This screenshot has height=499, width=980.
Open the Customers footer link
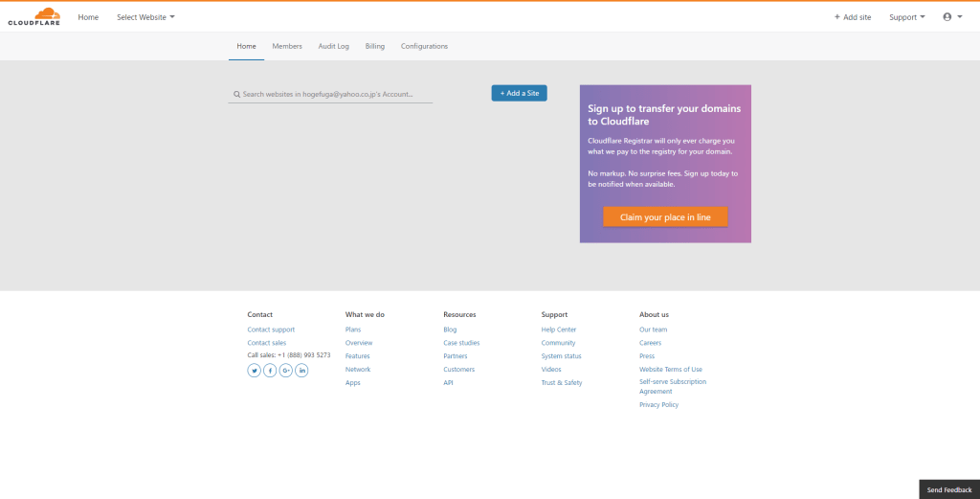tap(458, 370)
